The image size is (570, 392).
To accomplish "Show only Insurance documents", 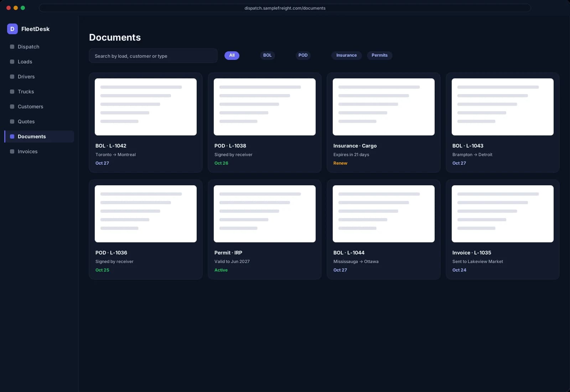I will pyautogui.click(x=346, y=55).
